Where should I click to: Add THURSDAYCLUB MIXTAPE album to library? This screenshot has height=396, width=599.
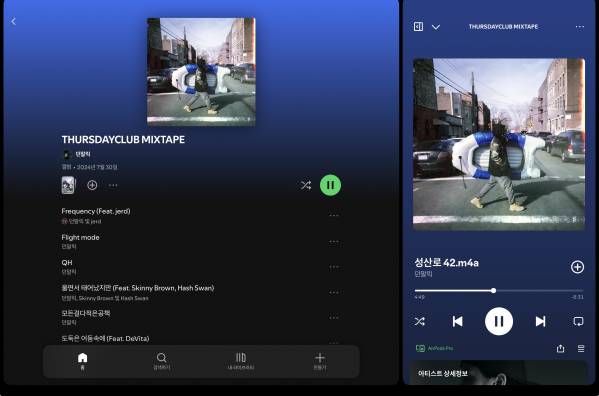pos(92,185)
